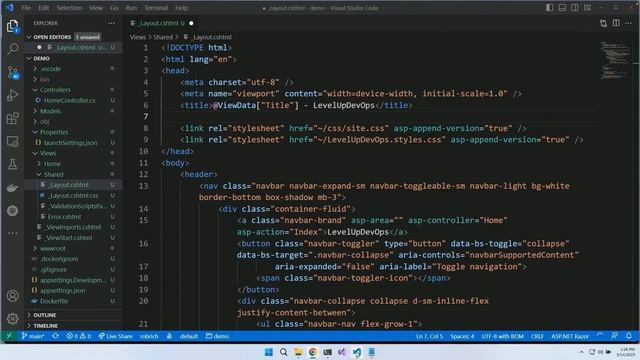The height and width of the screenshot is (360, 640).
Task: Toggle the secondary side bar layout button
Action: point(575,8)
